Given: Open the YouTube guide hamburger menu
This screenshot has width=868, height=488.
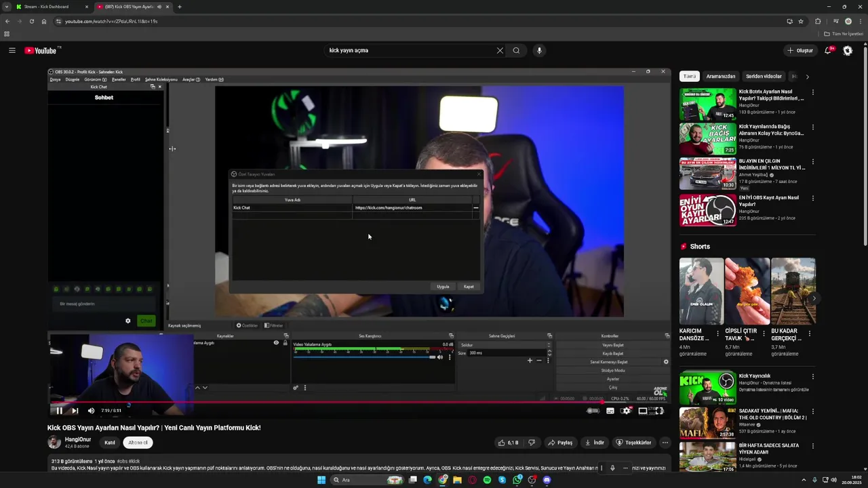Looking at the screenshot, I should coord(12,50).
